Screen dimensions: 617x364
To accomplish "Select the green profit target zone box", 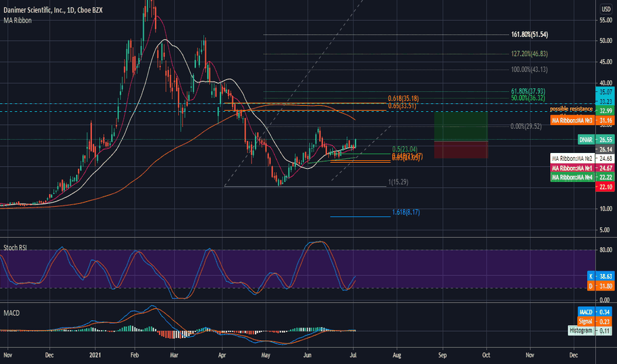I will click(461, 126).
